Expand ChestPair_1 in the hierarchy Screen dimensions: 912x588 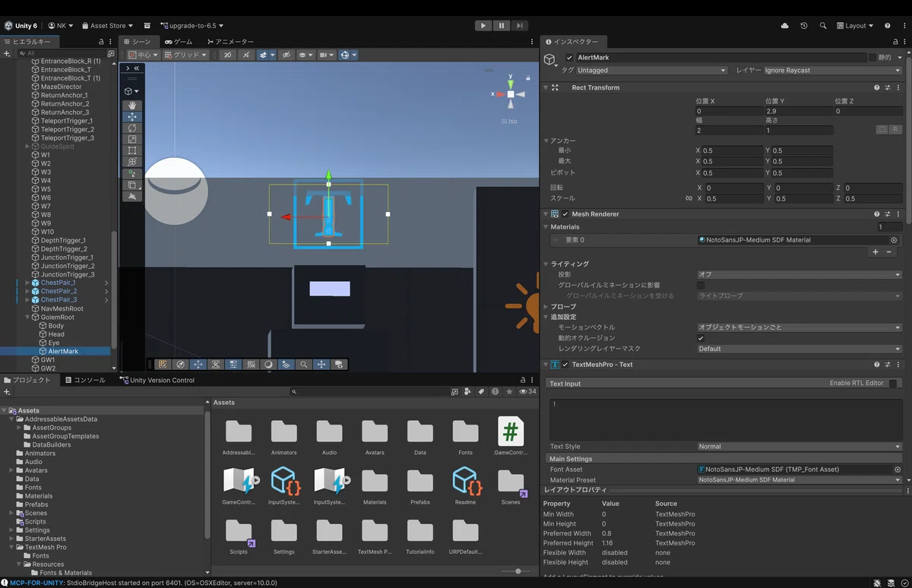click(28, 283)
